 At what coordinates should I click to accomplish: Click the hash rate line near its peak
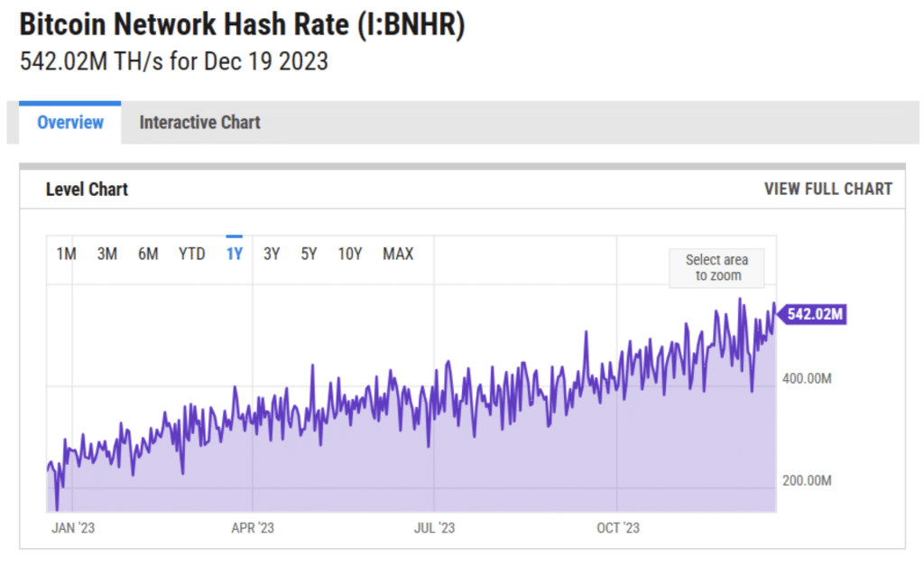[x=742, y=300]
